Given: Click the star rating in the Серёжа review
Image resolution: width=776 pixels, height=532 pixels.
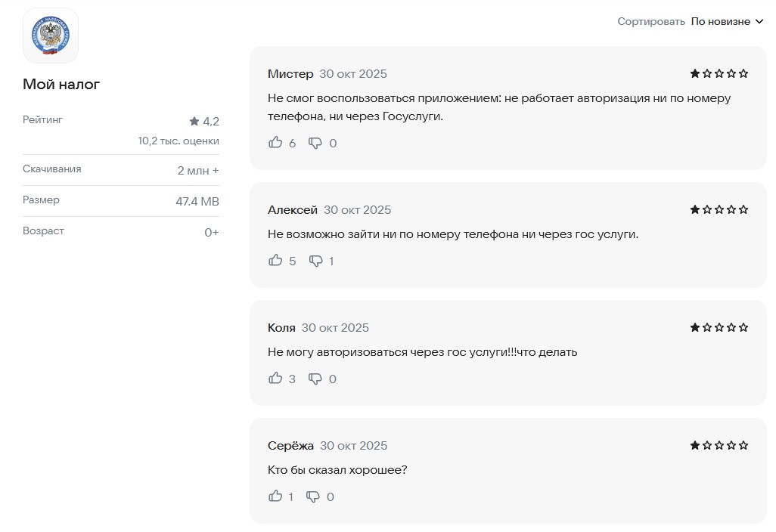Looking at the screenshot, I should pos(719,445).
